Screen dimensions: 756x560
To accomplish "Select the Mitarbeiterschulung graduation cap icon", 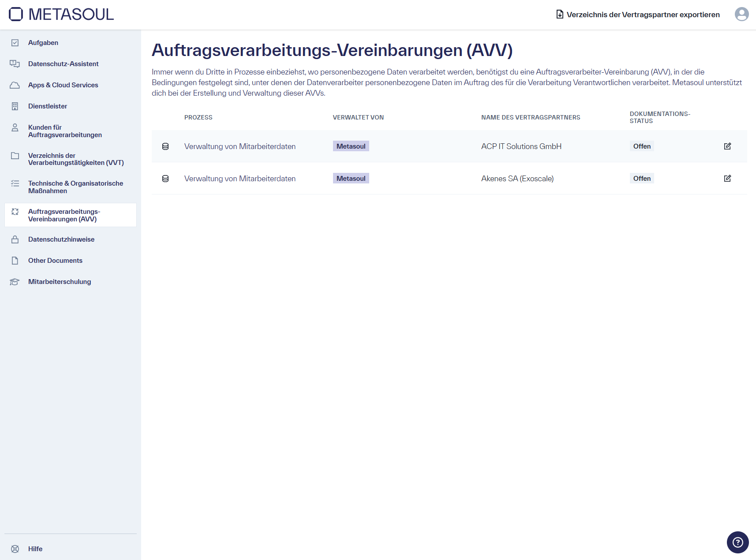I will [x=15, y=282].
